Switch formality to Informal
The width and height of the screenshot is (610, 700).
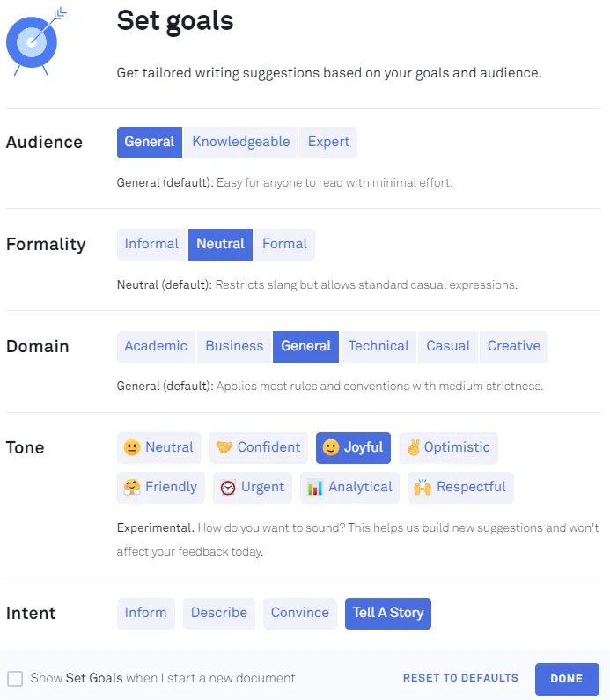click(x=151, y=244)
